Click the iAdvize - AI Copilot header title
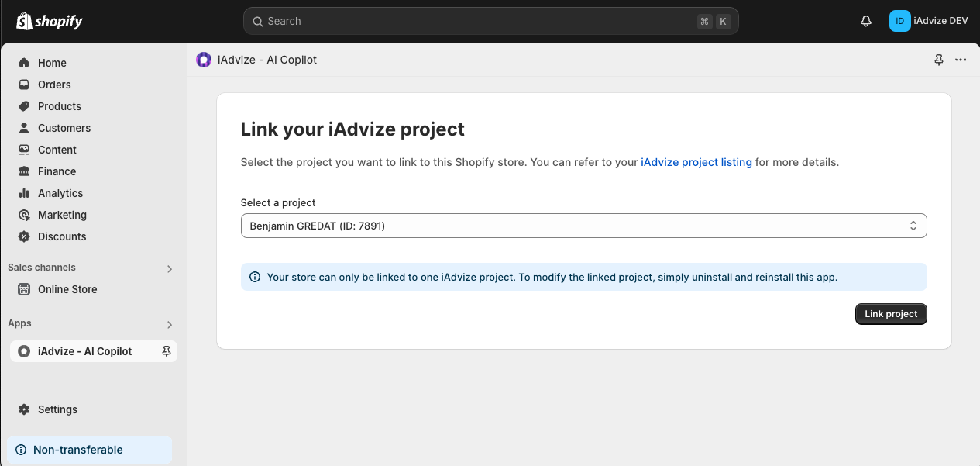This screenshot has height=466, width=980. pos(266,60)
